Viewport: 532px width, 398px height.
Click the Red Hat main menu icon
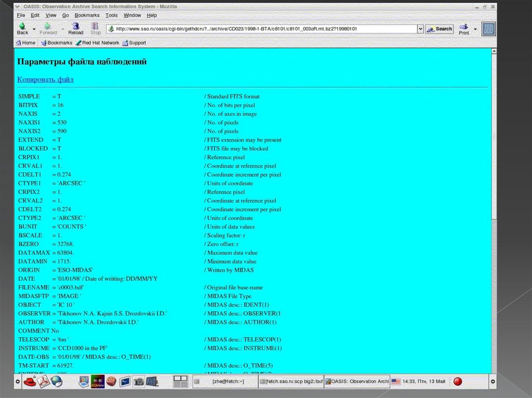(x=30, y=382)
